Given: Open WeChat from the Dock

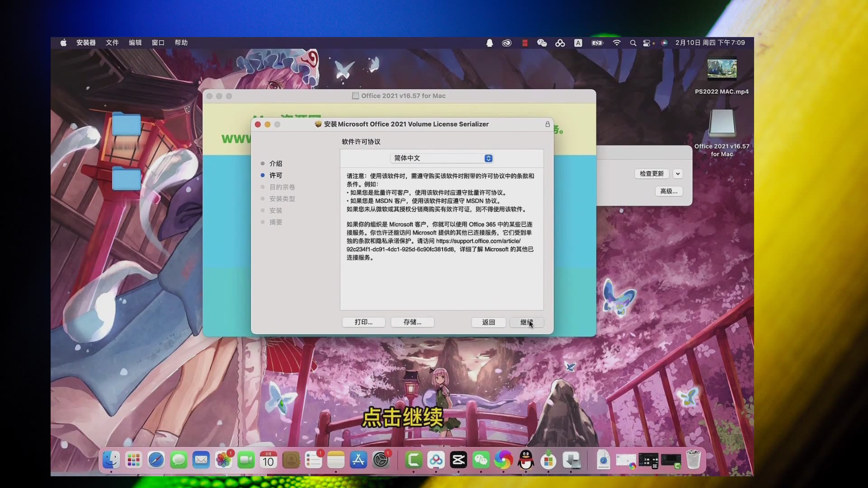Looking at the screenshot, I should [x=481, y=460].
